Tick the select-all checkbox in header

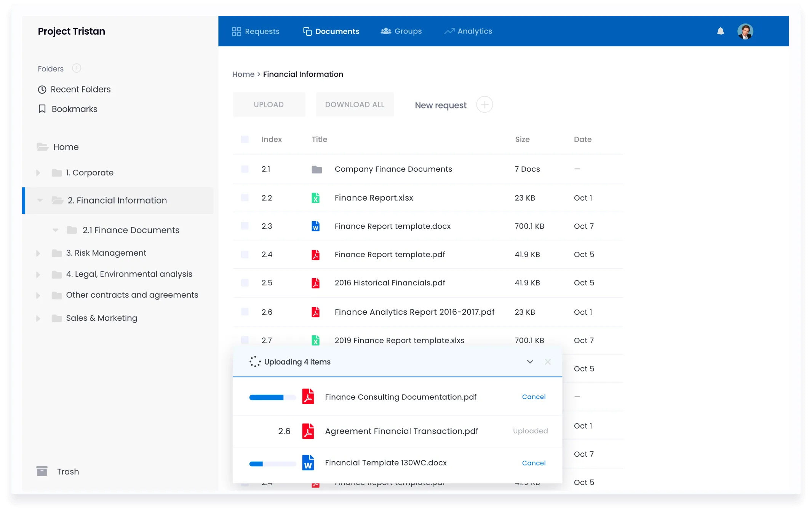245,139
